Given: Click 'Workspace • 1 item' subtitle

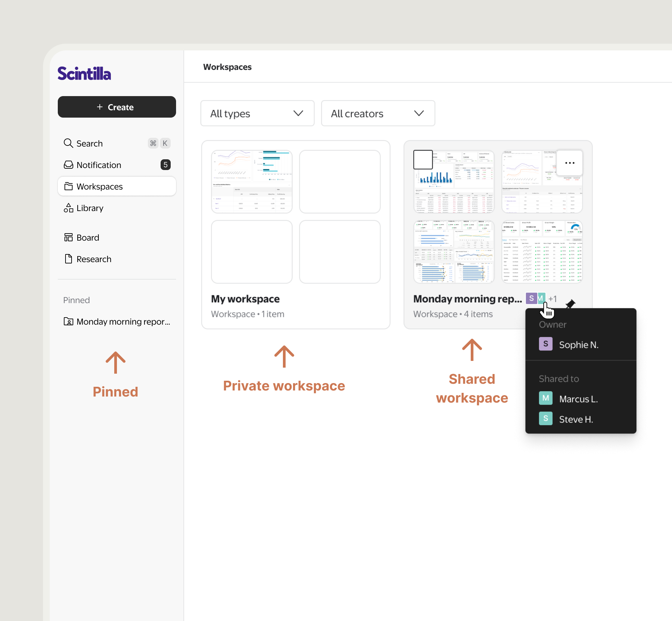Looking at the screenshot, I should tap(248, 314).
